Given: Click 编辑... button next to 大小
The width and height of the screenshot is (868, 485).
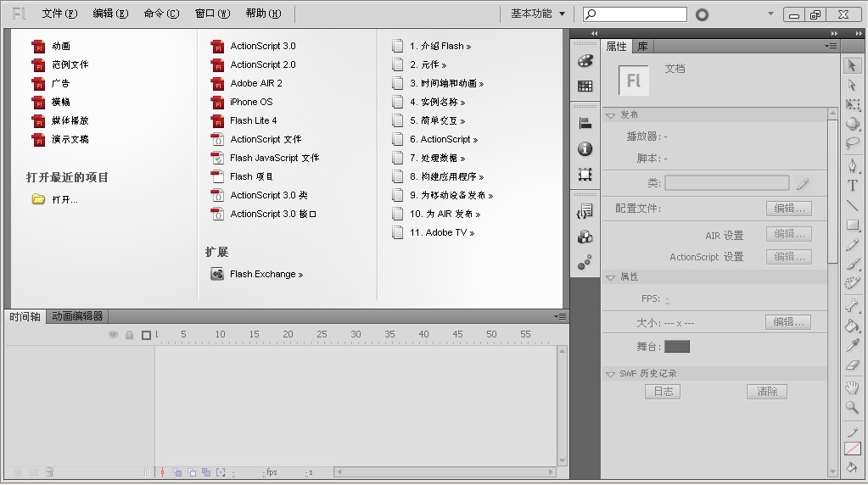Looking at the screenshot, I should [x=789, y=322].
